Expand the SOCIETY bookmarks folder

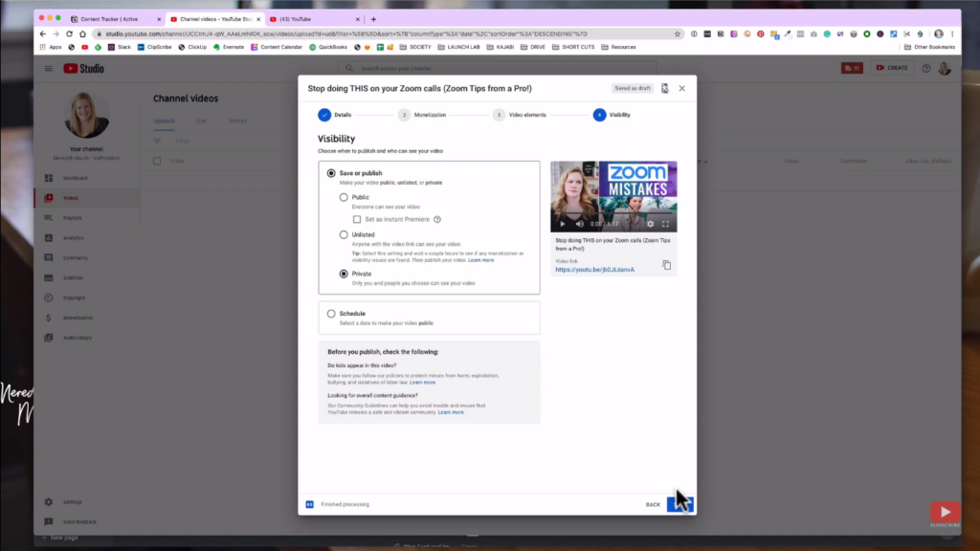pyautogui.click(x=415, y=48)
